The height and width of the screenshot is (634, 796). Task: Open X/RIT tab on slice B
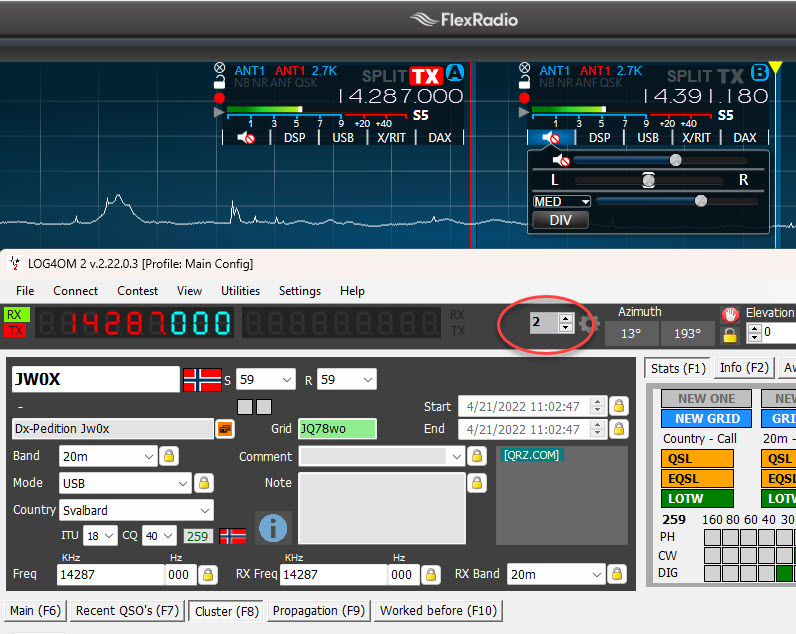(696, 138)
